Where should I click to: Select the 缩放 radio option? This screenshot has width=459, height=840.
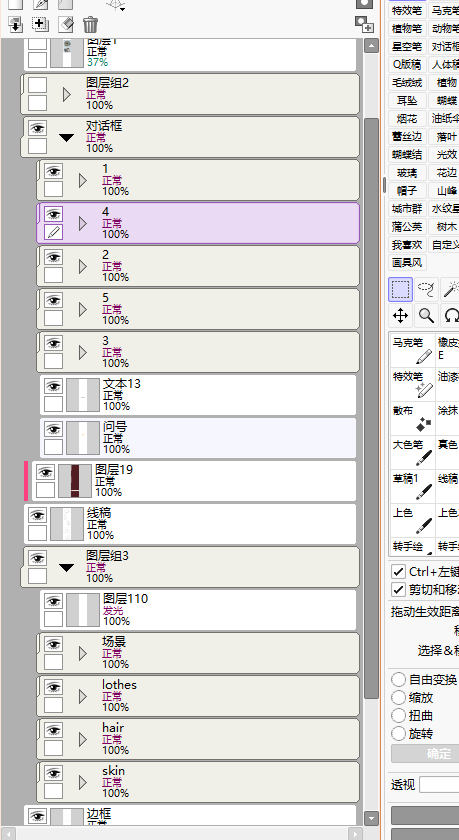tap(398, 698)
